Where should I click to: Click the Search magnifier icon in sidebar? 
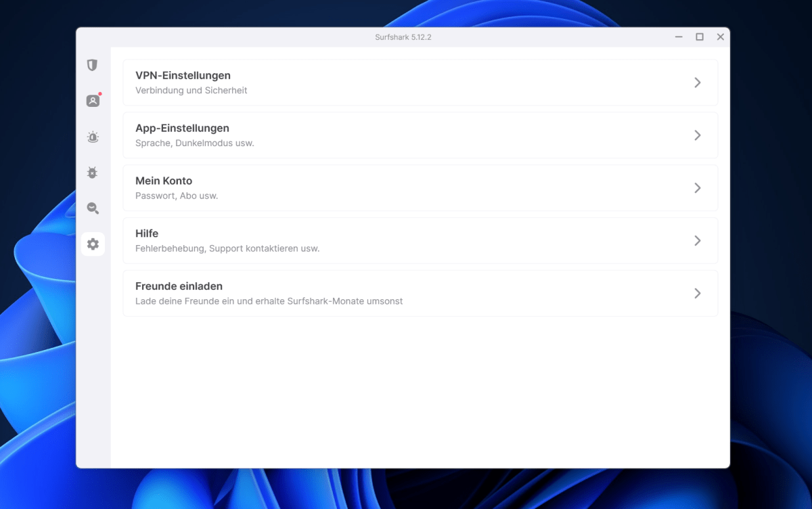[93, 208]
